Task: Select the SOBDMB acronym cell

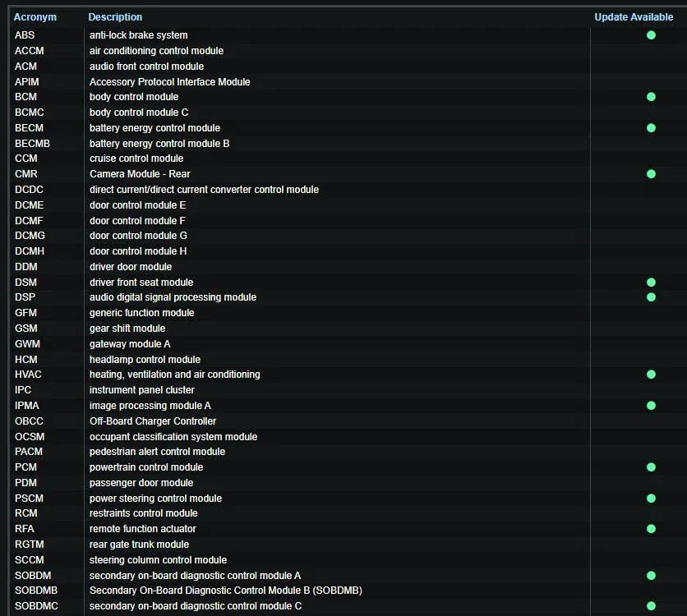Action: coord(36,591)
